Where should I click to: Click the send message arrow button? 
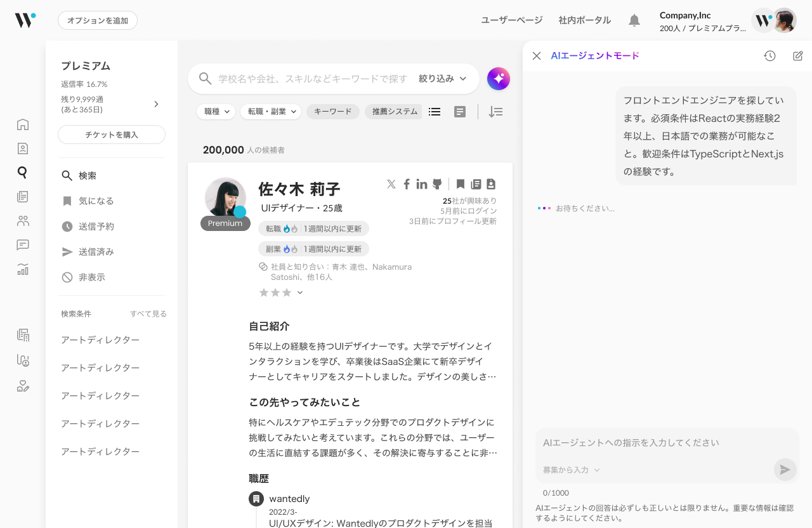coord(785,470)
